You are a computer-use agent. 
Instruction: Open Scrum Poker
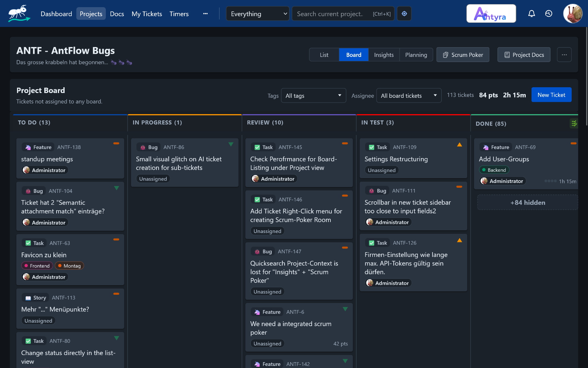pyautogui.click(x=463, y=55)
